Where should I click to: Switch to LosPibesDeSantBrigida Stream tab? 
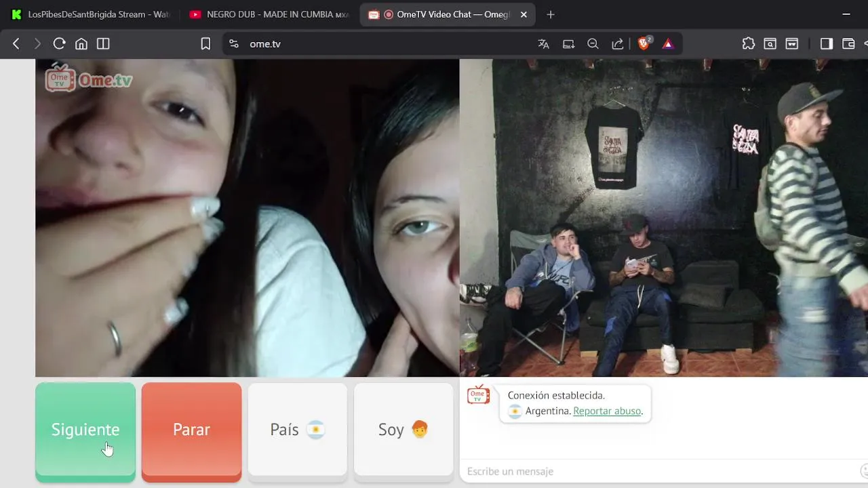[x=92, y=14]
